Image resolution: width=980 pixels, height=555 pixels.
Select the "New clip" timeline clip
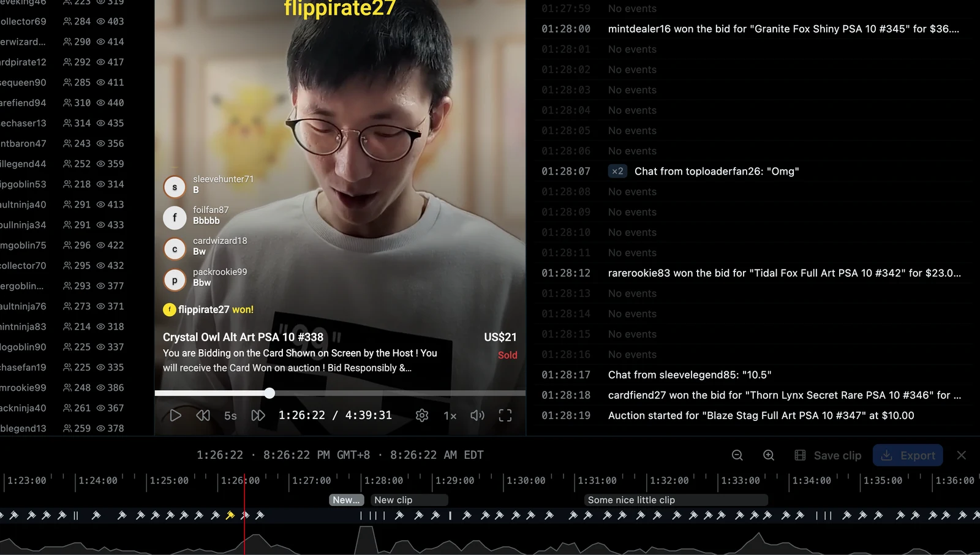click(409, 500)
